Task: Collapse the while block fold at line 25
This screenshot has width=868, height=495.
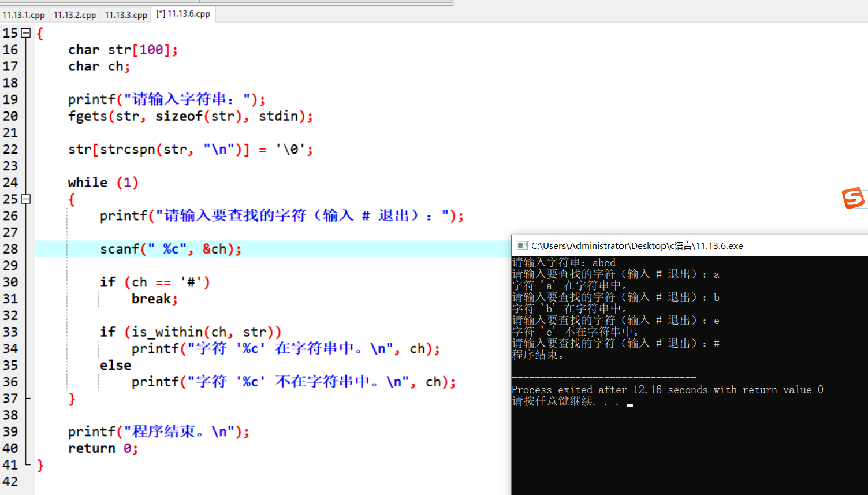Action: point(25,199)
